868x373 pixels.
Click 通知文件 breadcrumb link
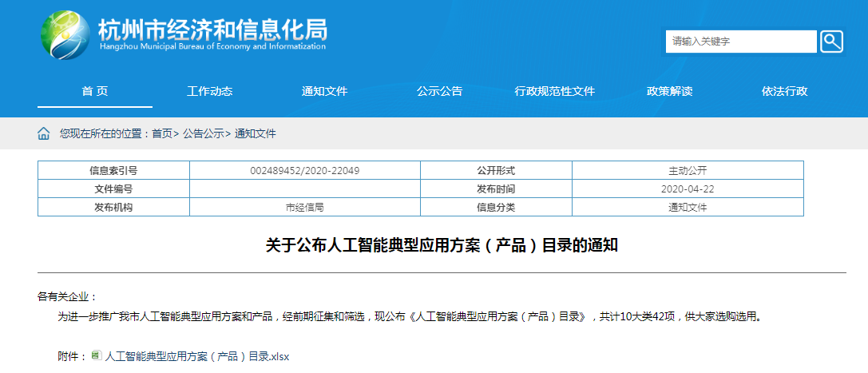click(x=255, y=133)
